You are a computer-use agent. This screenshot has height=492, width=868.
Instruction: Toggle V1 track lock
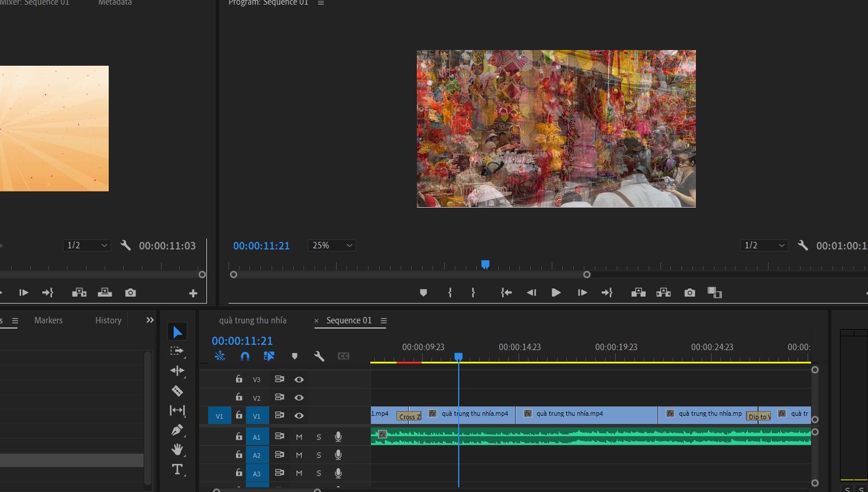[238, 415]
